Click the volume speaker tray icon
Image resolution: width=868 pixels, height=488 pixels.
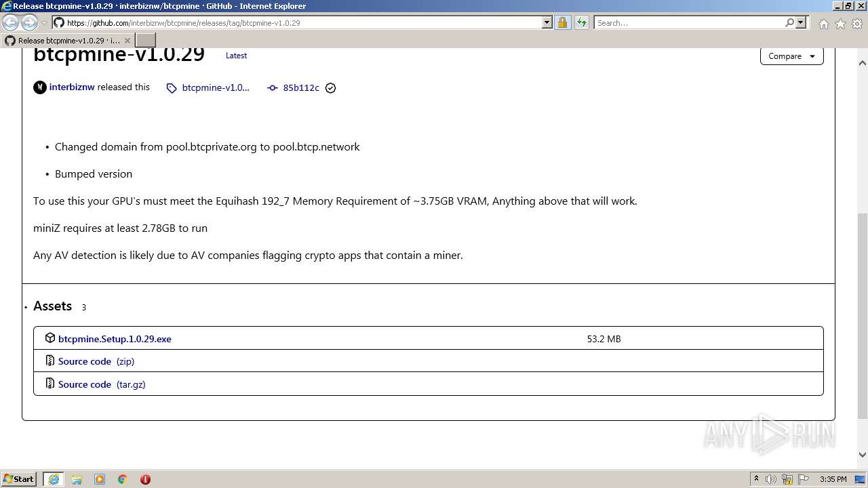click(x=771, y=479)
